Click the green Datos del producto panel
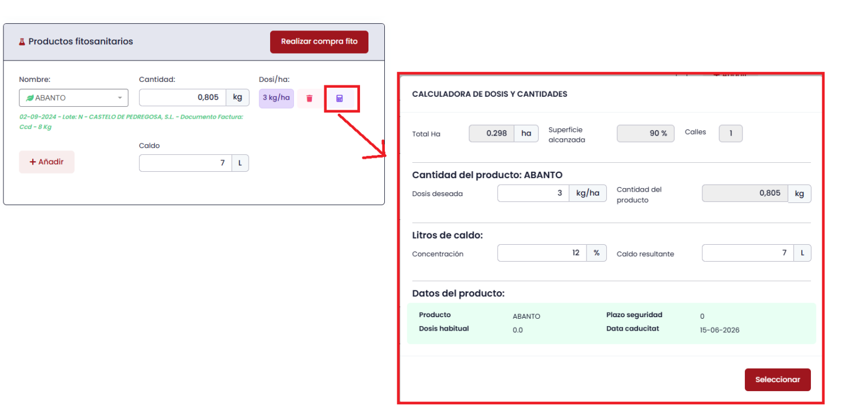 click(611, 323)
